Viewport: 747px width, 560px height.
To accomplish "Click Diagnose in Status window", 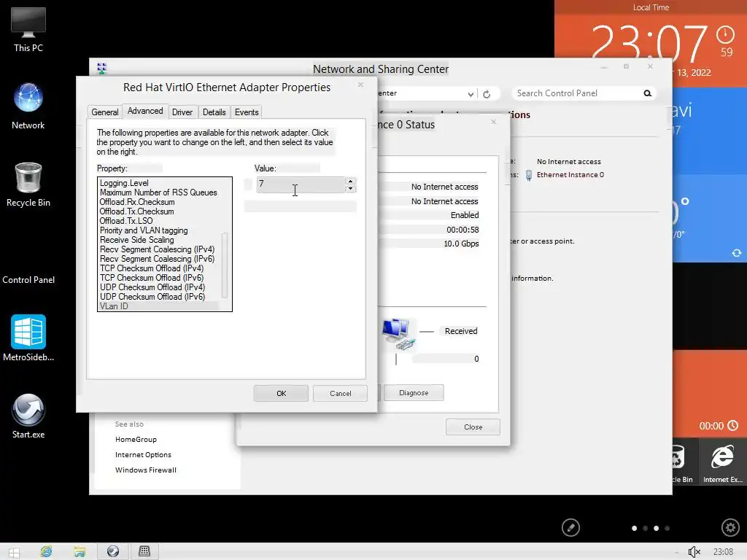I will [414, 393].
